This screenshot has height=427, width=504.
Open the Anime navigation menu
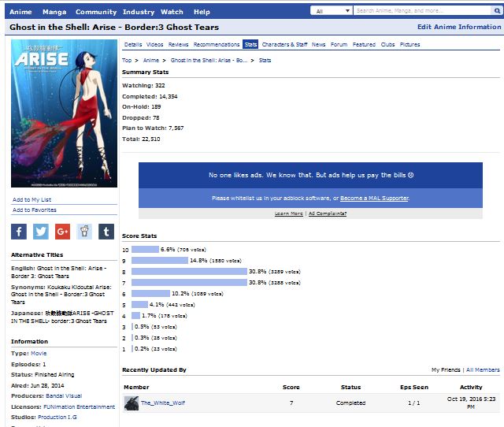[x=20, y=12]
